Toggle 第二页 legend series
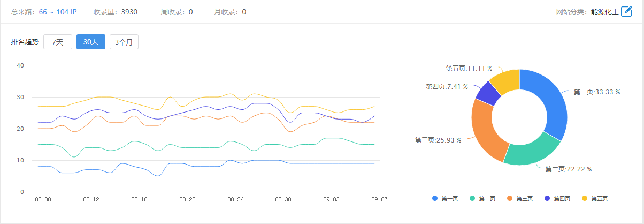644x224 pixels. tap(482, 199)
